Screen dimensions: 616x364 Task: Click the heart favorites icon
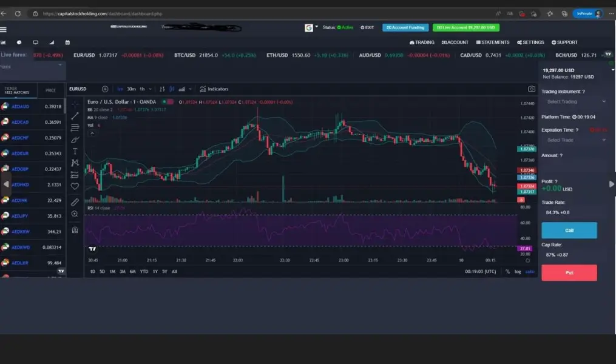[x=75, y=186]
